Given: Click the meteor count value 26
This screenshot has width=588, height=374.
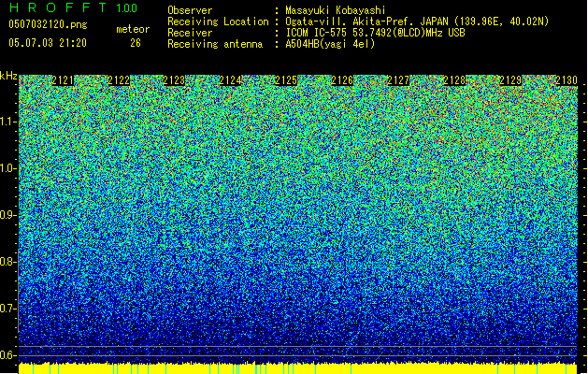Looking at the screenshot, I should 136,43.
